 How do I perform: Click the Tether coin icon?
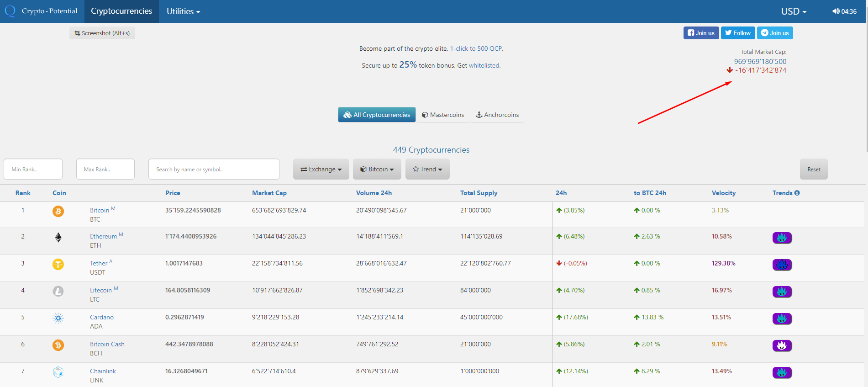click(x=58, y=264)
